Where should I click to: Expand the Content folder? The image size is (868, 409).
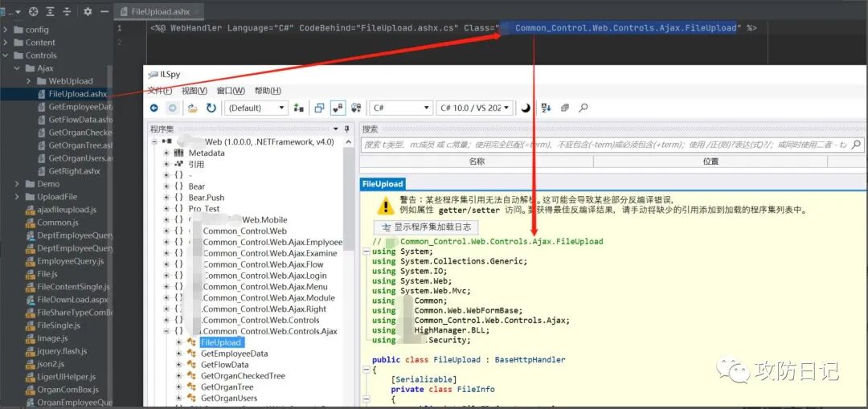click(x=5, y=42)
